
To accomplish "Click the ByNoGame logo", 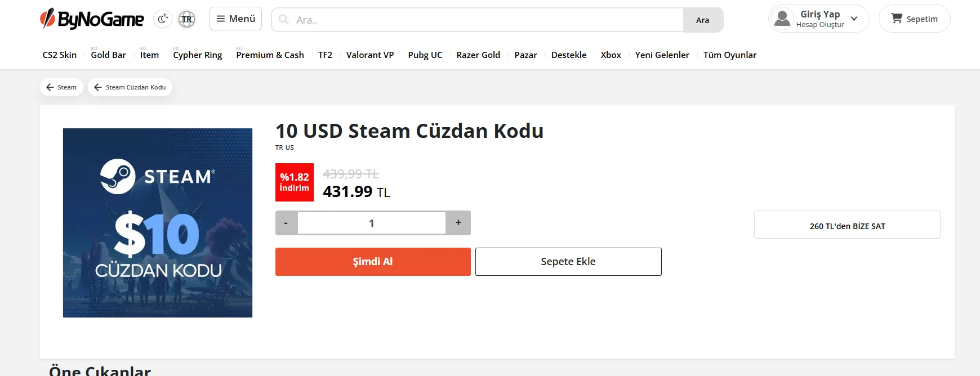I will point(92,19).
